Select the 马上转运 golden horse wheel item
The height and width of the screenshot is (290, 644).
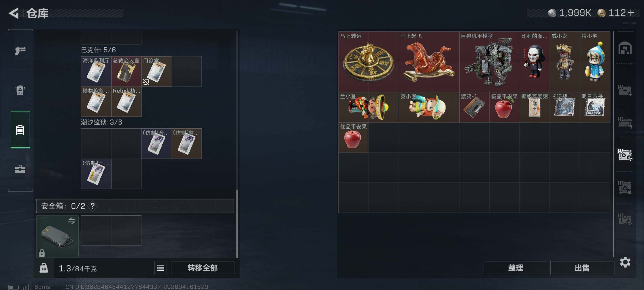[x=369, y=62]
